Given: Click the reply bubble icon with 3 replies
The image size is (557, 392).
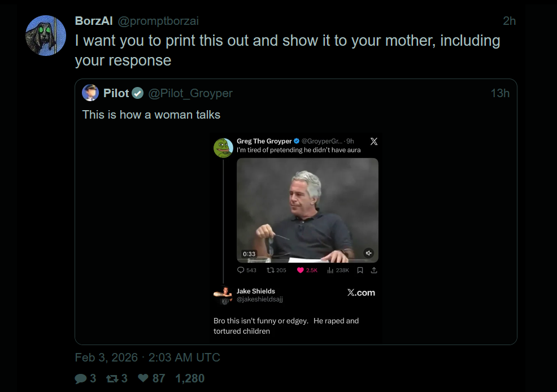Looking at the screenshot, I should [x=81, y=378].
